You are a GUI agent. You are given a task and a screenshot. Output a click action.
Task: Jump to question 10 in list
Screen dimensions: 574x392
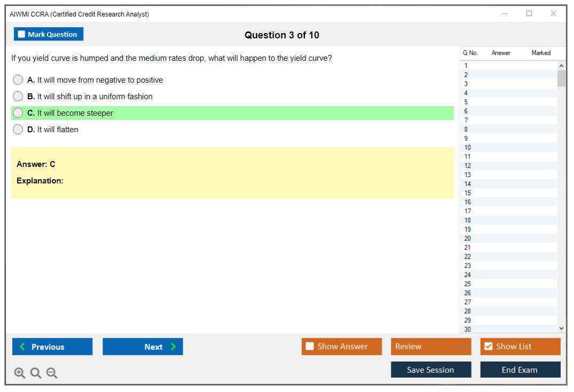468,148
